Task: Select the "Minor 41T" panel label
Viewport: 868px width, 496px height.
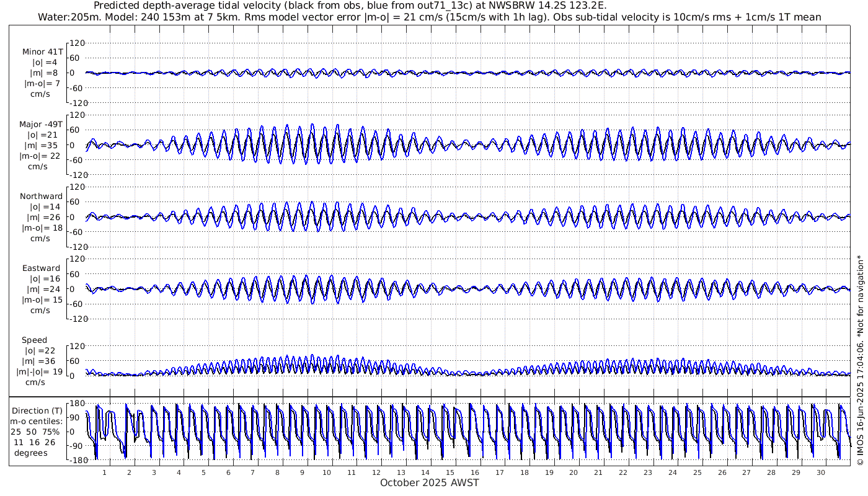Action: pos(43,52)
